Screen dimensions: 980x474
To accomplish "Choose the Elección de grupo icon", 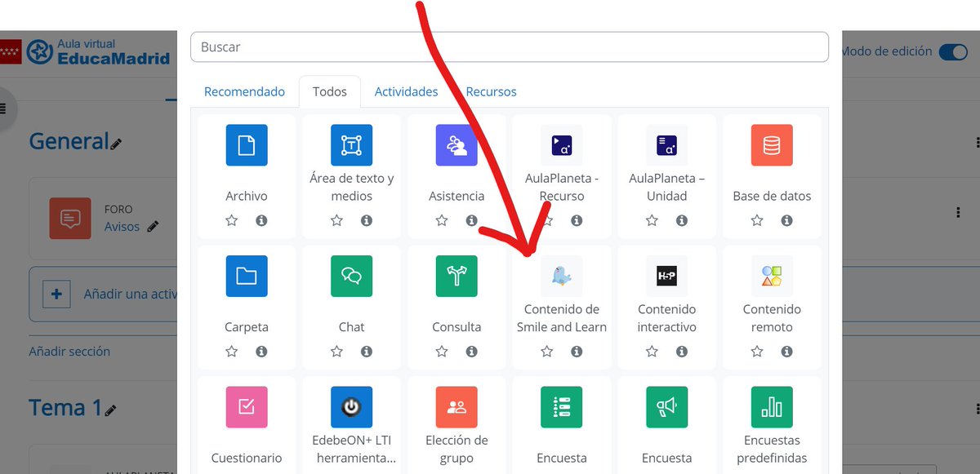I will coord(457,407).
